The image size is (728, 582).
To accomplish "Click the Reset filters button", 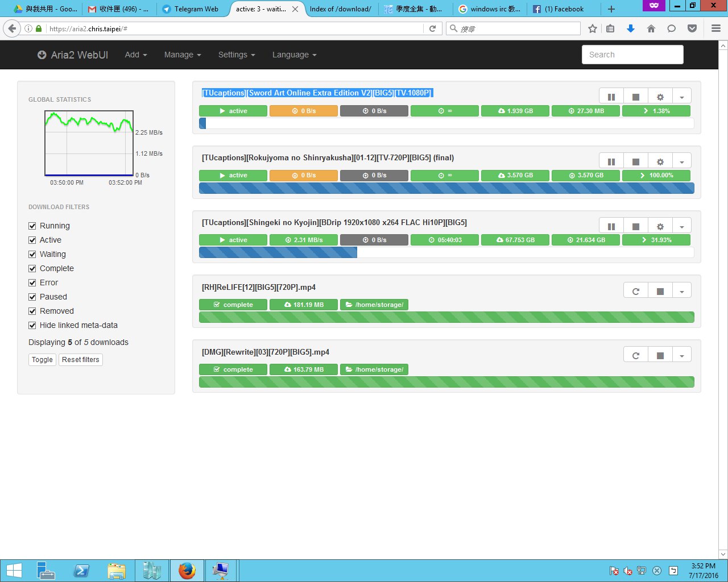I will tap(81, 360).
